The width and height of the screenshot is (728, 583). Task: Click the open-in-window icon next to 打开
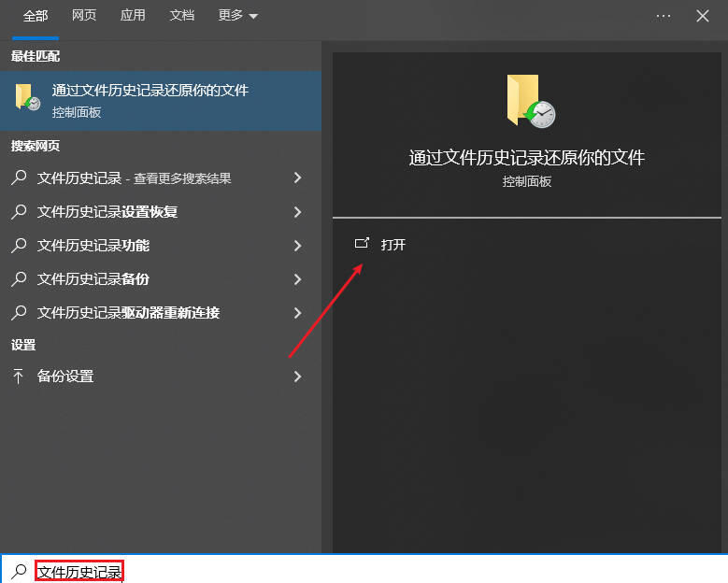click(x=362, y=243)
